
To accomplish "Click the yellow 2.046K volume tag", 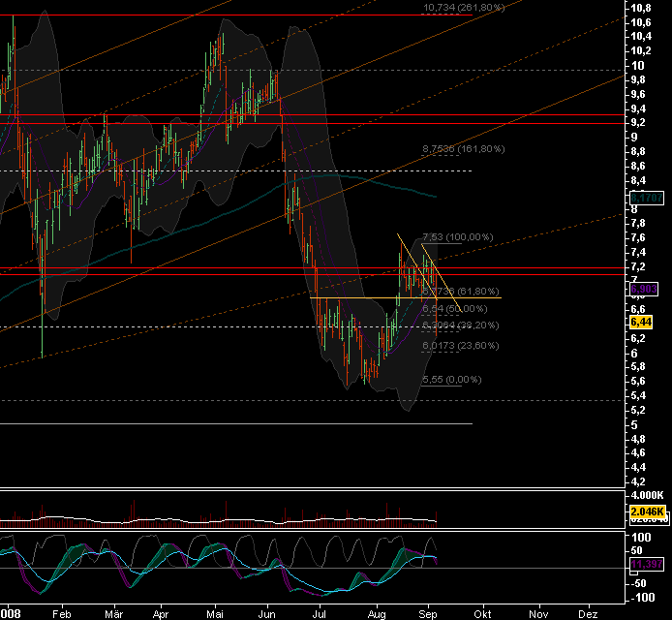I will [x=647, y=511].
